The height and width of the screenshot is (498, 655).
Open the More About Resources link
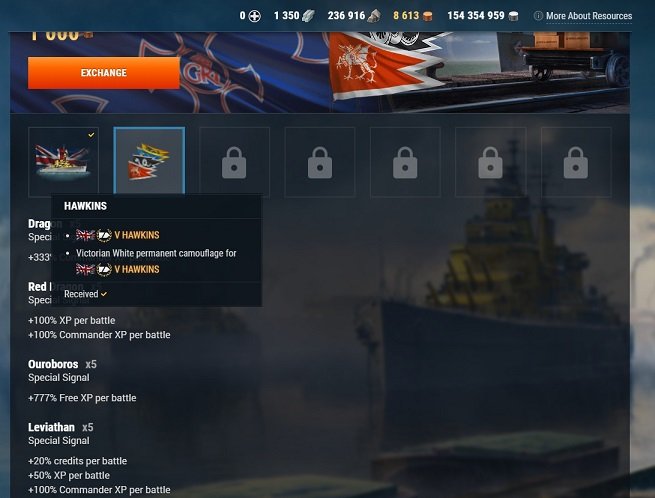[x=589, y=16]
